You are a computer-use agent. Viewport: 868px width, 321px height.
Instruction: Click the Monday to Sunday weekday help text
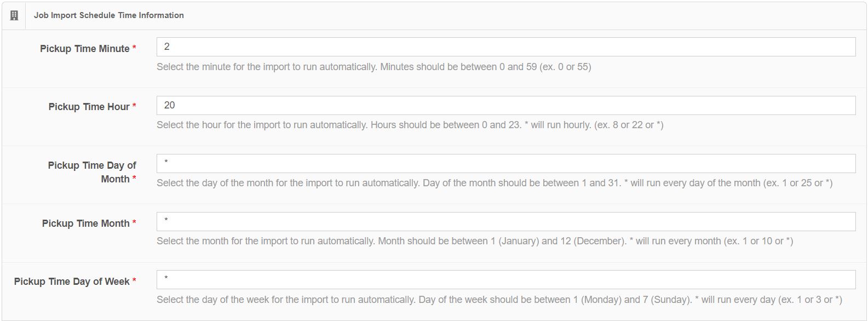click(x=499, y=300)
